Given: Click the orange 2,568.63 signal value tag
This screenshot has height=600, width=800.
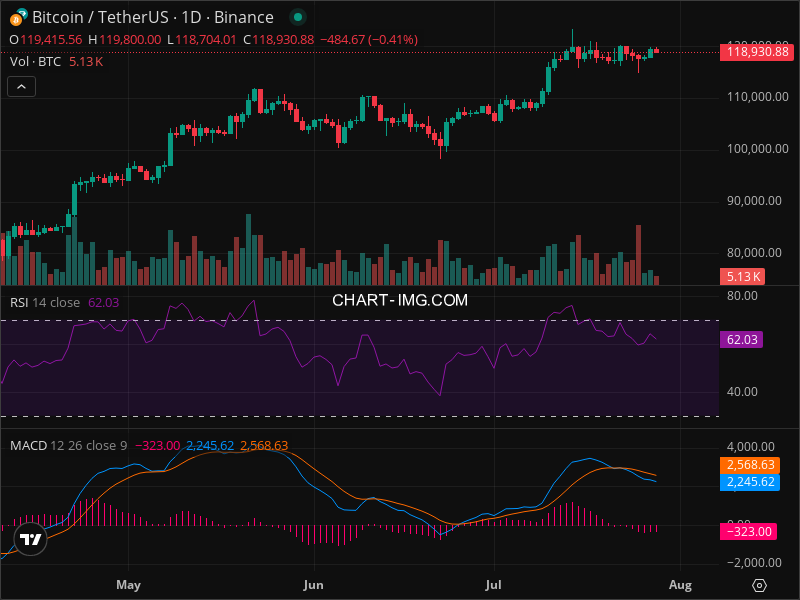Looking at the screenshot, I should click(x=749, y=465).
